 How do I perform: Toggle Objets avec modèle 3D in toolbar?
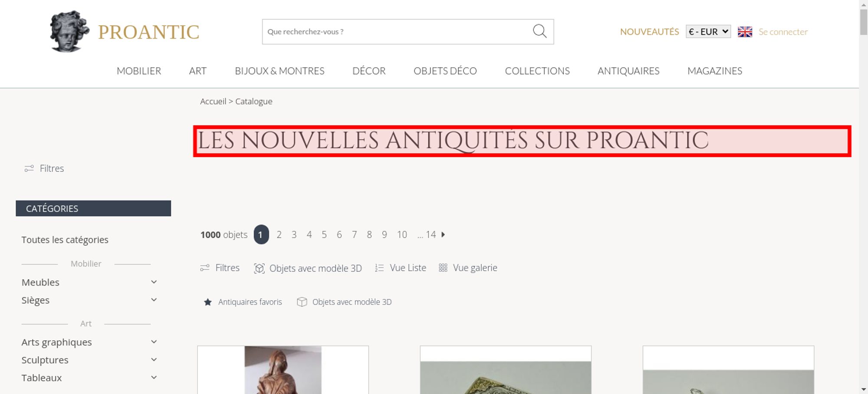pyautogui.click(x=308, y=268)
